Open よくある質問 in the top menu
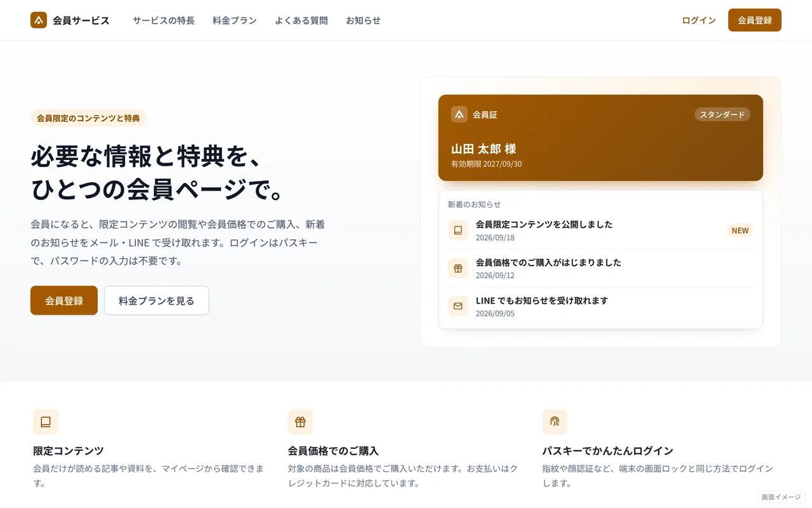The height and width of the screenshot is (508, 812). 301,20
